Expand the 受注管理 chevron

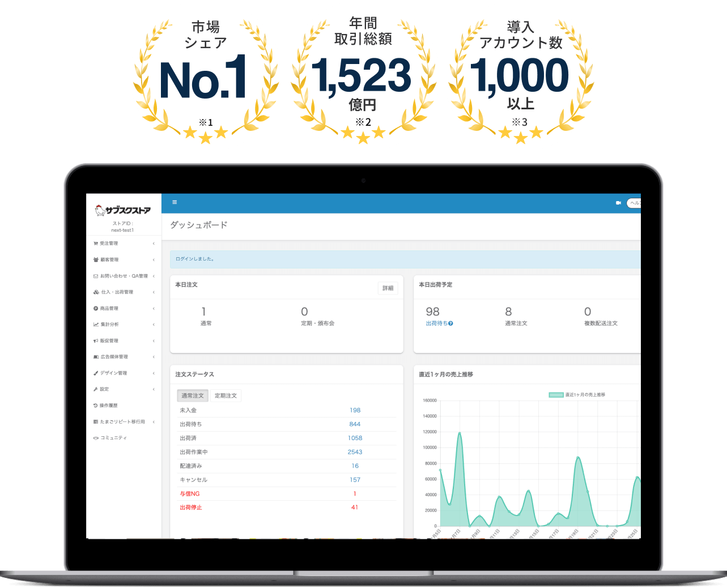[154, 244]
